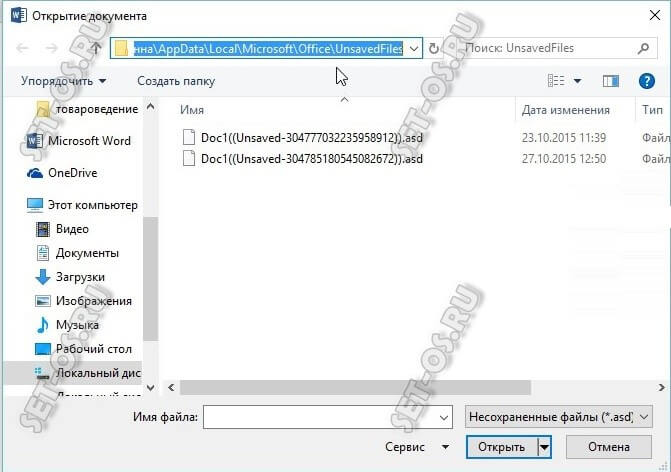Go up one folder level
The width and height of the screenshot is (671, 472).
pos(96,48)
